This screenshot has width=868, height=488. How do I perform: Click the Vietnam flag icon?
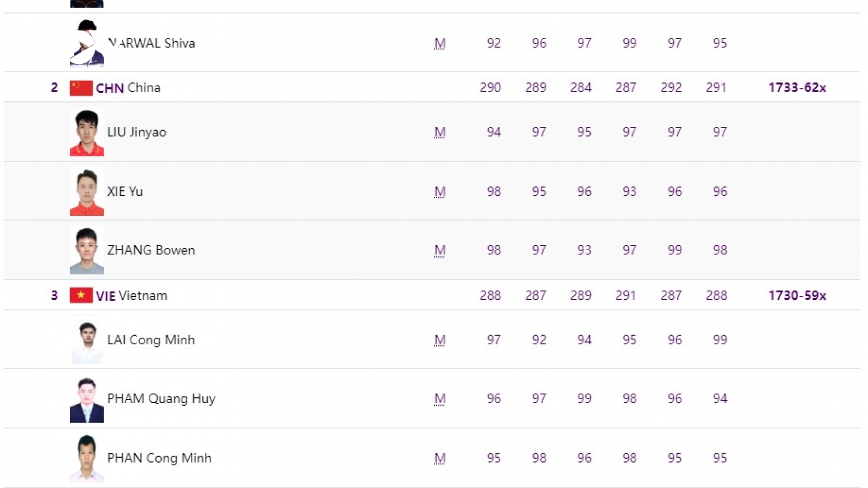pos(81,296)
